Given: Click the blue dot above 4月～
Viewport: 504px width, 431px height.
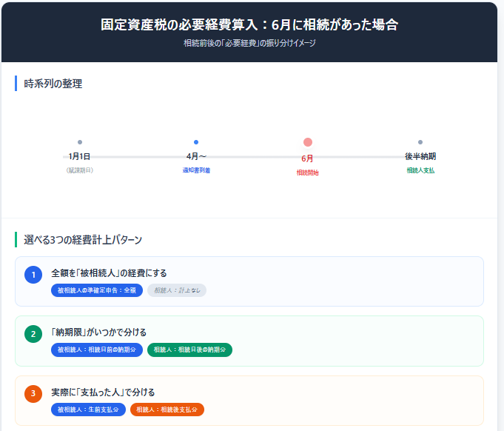Looking at the screenshot, I should [x=196, y=142].
